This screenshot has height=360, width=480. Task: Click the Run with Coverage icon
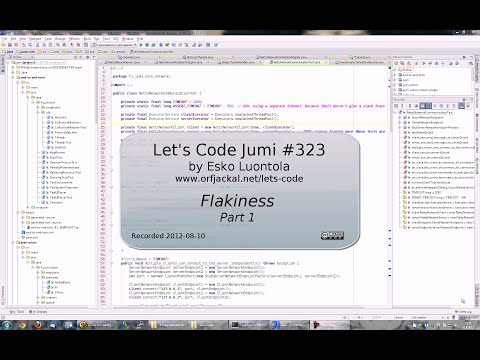click(x=153, y=45)
